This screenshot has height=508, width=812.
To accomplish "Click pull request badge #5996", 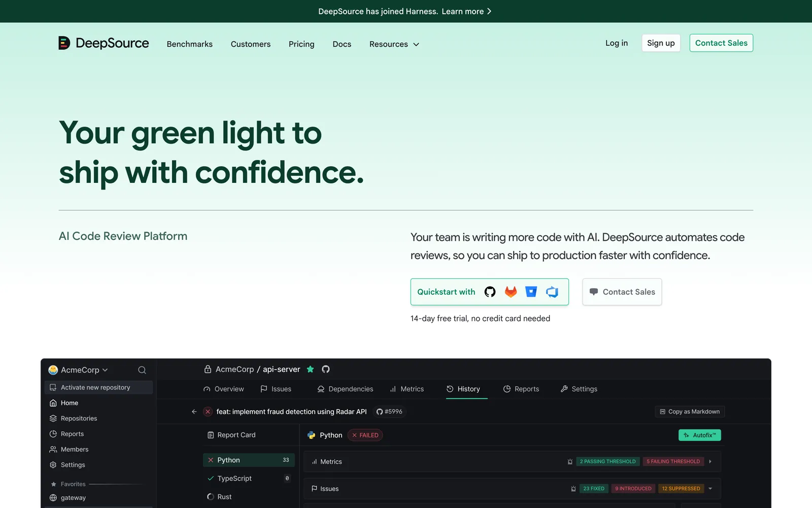I will pos(389,411).
